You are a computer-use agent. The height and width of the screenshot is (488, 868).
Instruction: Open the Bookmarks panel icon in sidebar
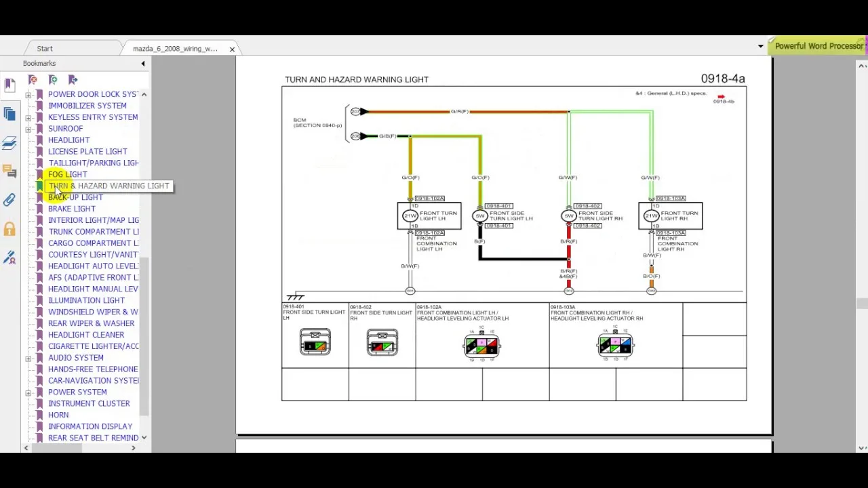[x=9, y=85]
